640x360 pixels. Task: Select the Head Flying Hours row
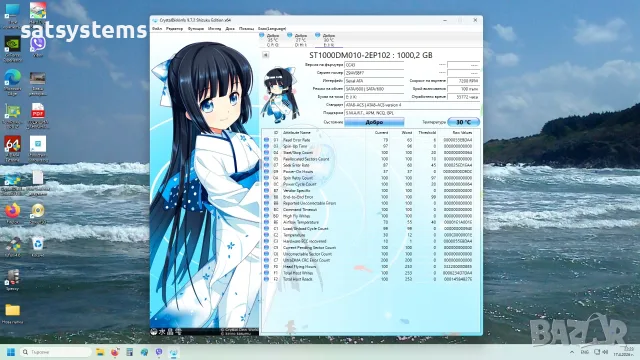[x=370, y=267]
